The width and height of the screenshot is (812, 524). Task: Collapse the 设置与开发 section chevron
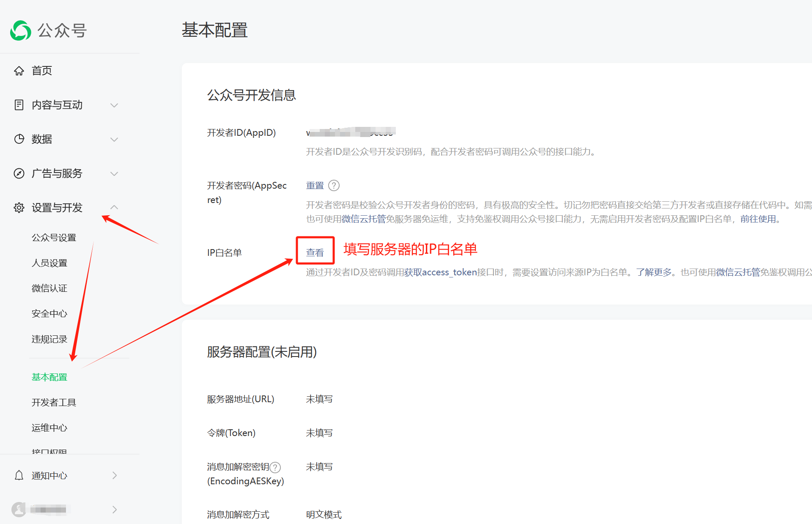pos(114,207)
